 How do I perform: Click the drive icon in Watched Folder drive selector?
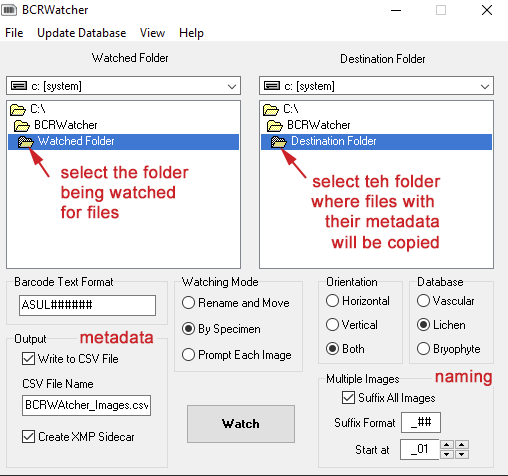point(19,86)
